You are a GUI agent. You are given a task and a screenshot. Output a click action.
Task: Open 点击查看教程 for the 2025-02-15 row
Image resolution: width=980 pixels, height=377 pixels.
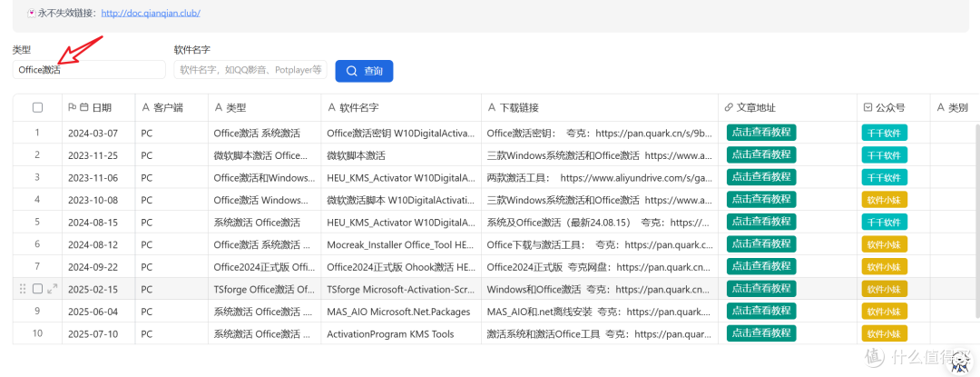761,288
